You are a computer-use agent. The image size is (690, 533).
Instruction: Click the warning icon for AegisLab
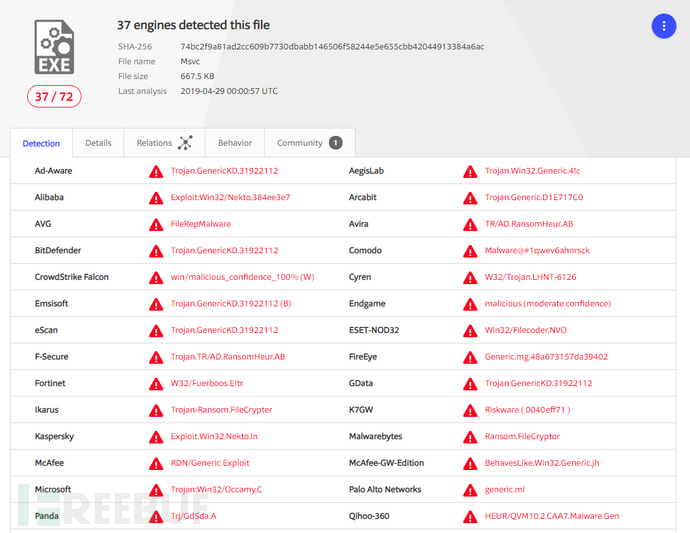tap(470, 171)
